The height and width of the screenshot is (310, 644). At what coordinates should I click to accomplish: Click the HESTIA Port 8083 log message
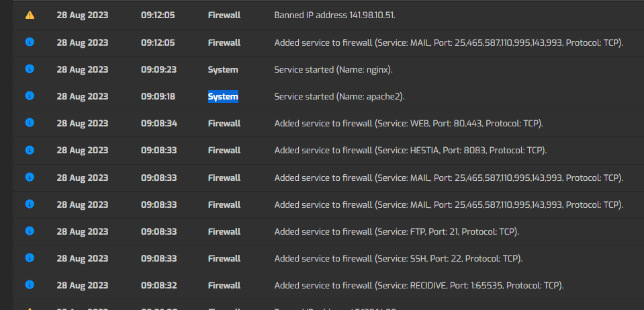[410, 151]
